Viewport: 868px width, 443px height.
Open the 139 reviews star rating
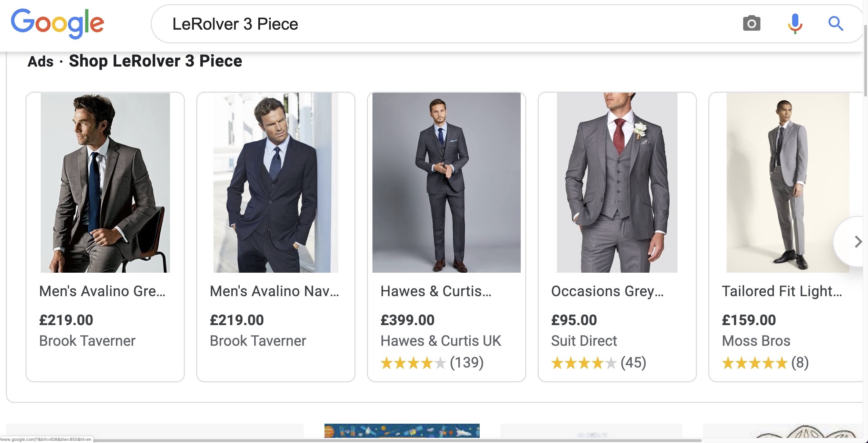point(432,363)
